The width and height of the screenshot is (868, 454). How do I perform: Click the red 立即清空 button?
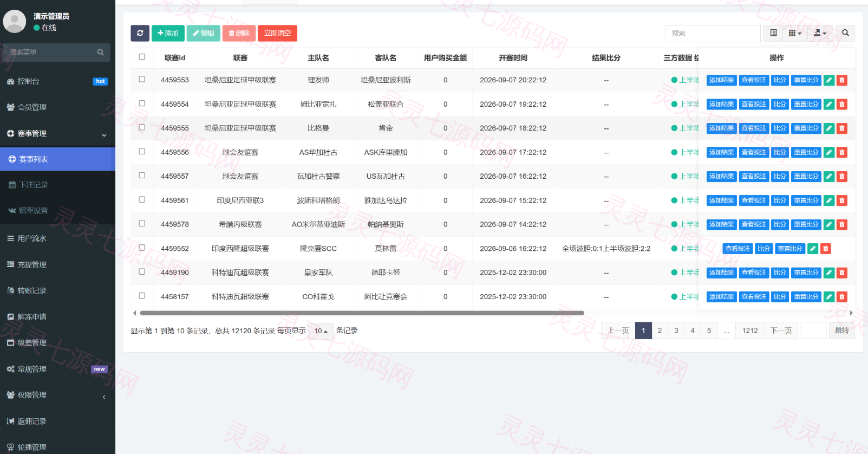277,33
